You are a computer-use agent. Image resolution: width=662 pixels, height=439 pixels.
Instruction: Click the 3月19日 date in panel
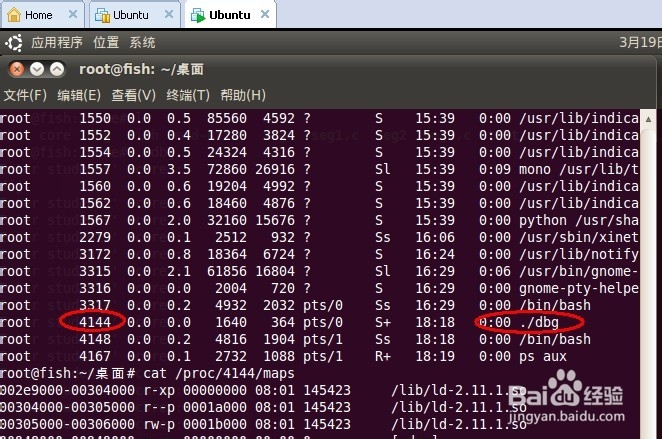(x=640, y=43)
